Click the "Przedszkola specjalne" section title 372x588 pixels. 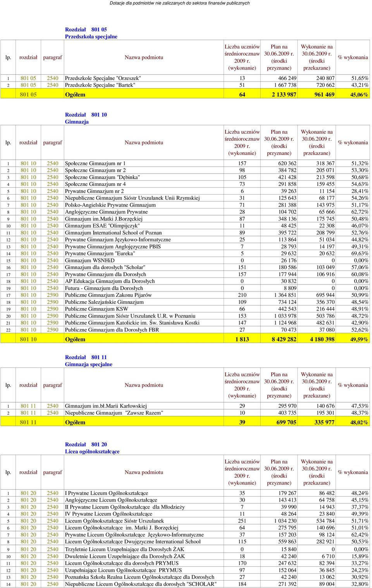[91, 36]
